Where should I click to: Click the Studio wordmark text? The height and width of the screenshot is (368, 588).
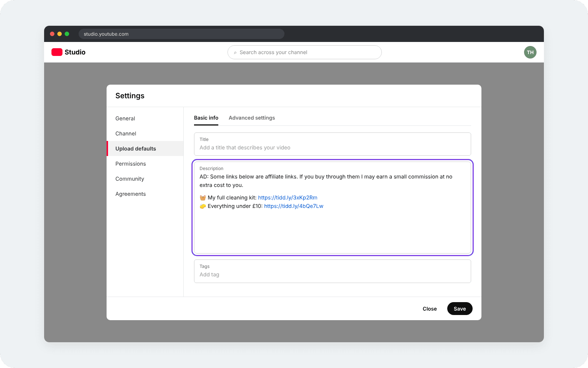click(x=75, y=52)
